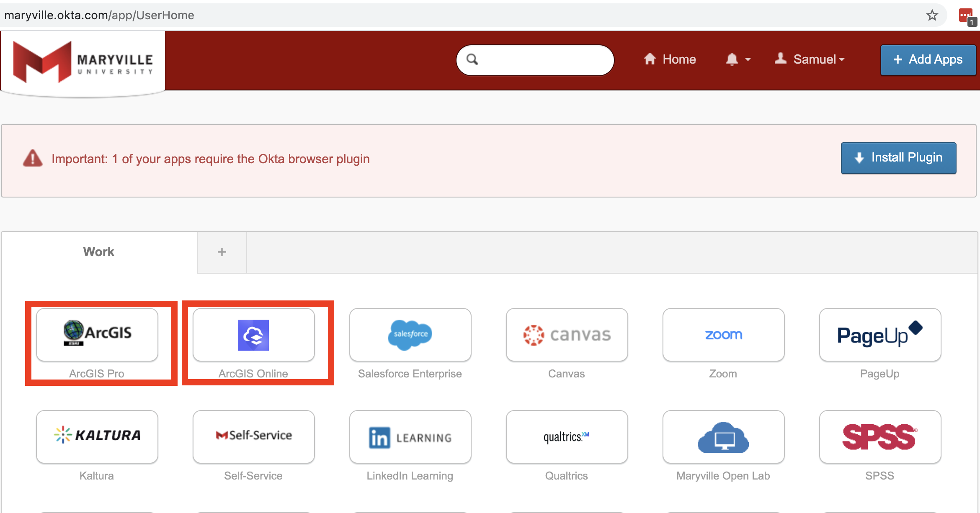Click the search magnifier icon
The image size is (980, 513).
[x=472, y=59]
